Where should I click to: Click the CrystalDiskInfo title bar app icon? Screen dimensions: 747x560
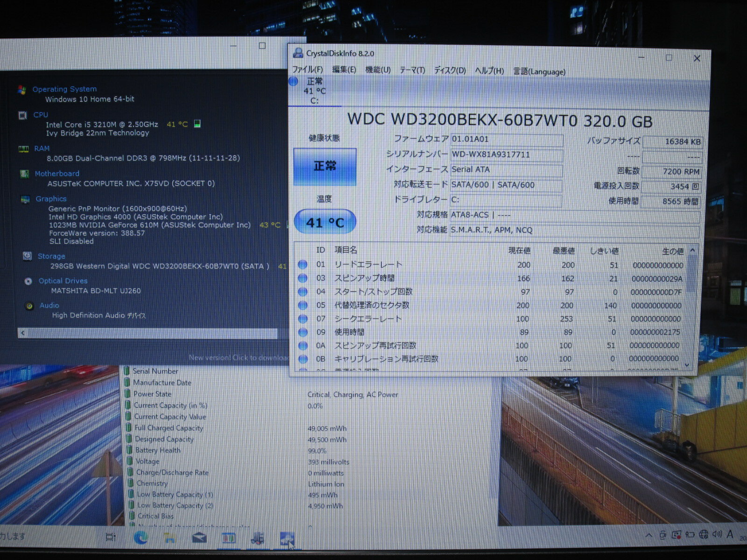pos(297,53)
